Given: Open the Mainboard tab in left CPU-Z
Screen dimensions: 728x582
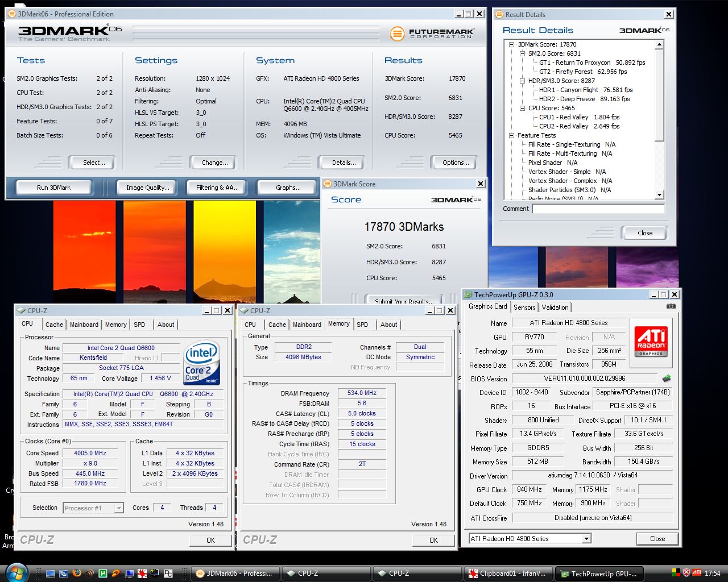Looking at the screenshot, I should pyautogui.click(x=84, y=325).
